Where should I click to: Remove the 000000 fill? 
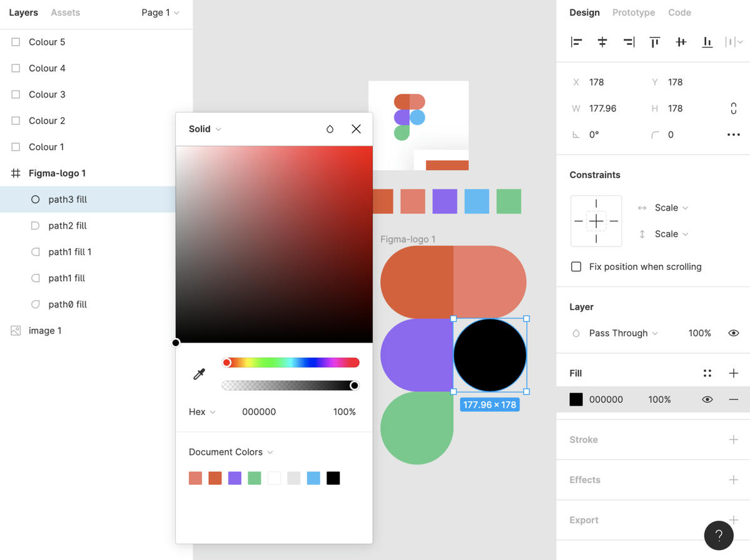point(733,399)
